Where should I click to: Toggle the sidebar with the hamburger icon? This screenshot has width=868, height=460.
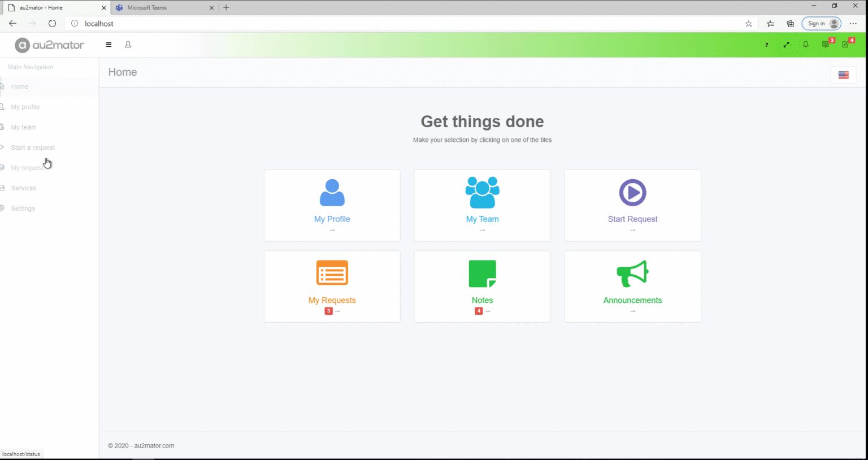pos(108,45)
